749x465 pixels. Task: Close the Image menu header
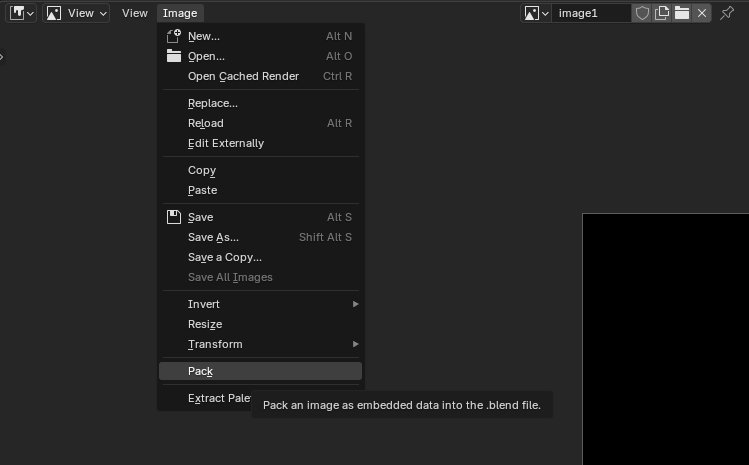pyautogui.click(x=180, y=13)
